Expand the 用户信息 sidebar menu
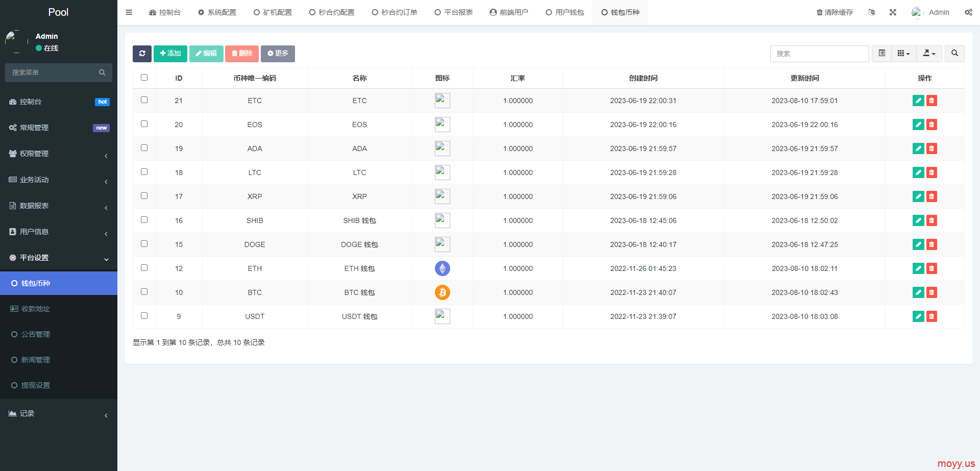The height and width of the screenshot is (471, 980). pos(59,232)
